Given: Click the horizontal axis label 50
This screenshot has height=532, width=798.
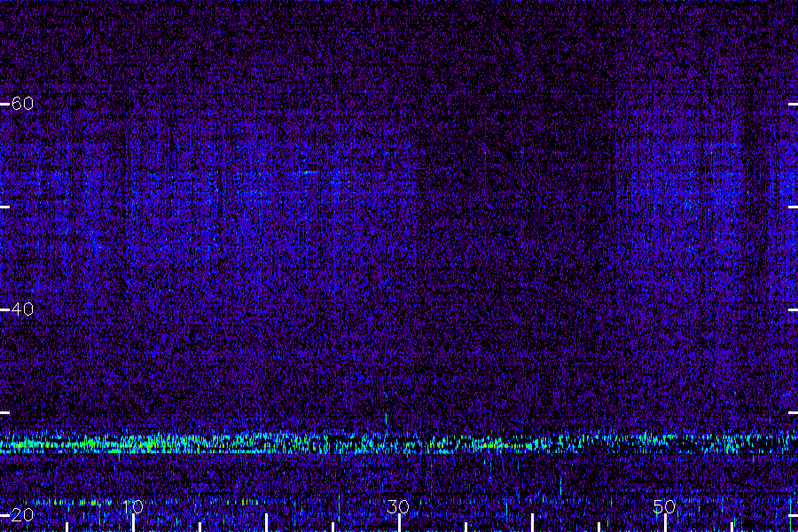Looking at the screenshot, I should tap(664, 506).
